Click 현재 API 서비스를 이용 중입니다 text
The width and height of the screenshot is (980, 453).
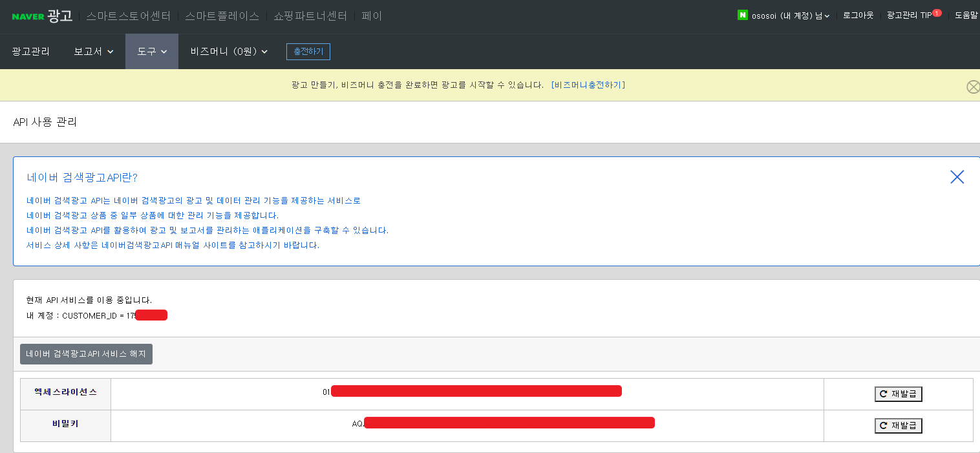[x=89, y=300]
